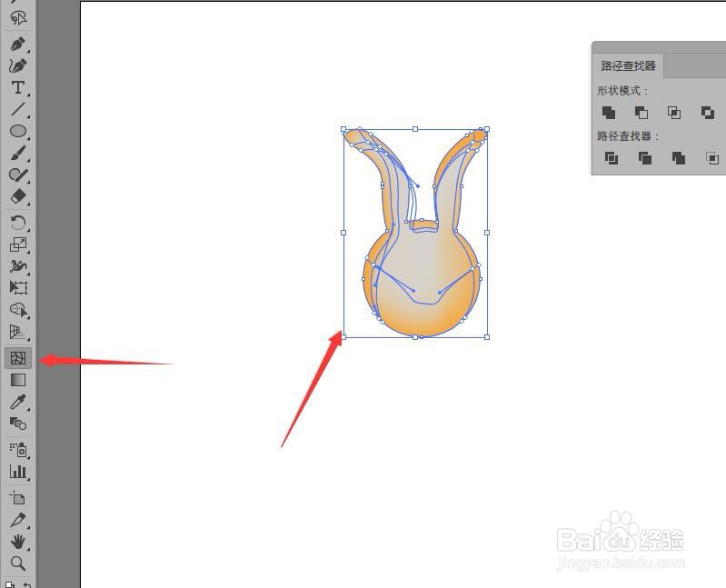Select the Free Transform tool
This screenshot has width=726, height=588.
point(18,287)
